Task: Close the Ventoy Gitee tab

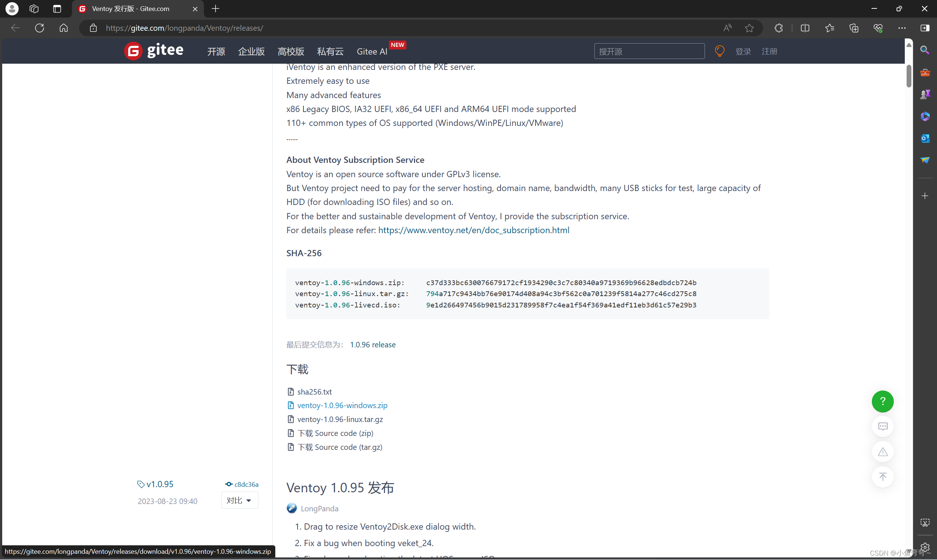Action: pos(195,9)
